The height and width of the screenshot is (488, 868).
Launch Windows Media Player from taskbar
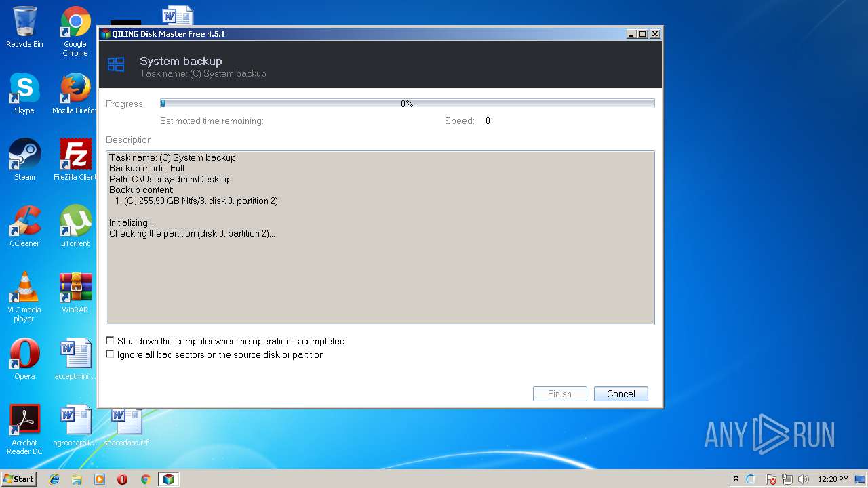[x=100, y=479]
